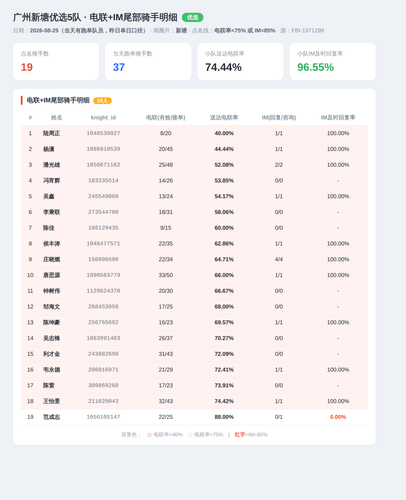Viewport: 406px width, 500px height.
Task: Click the 电联率<75% legend color swatch
Action: click(190, 435)
